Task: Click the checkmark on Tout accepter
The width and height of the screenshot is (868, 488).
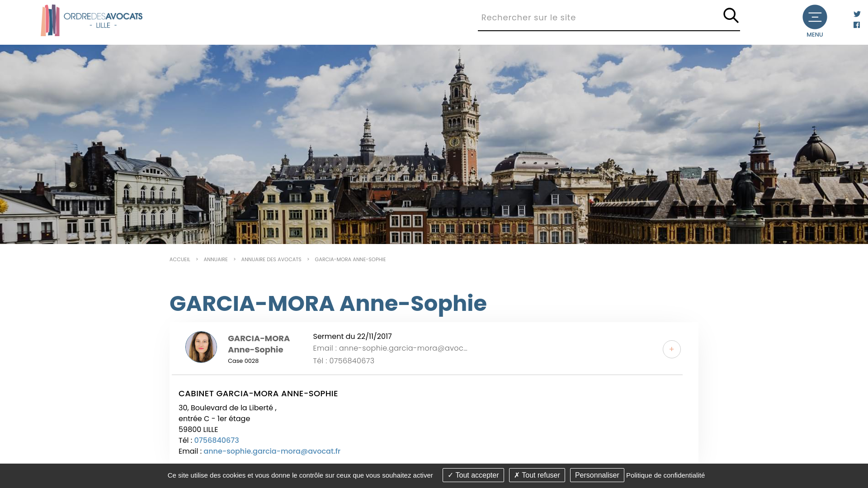Action: pos(450,475)
